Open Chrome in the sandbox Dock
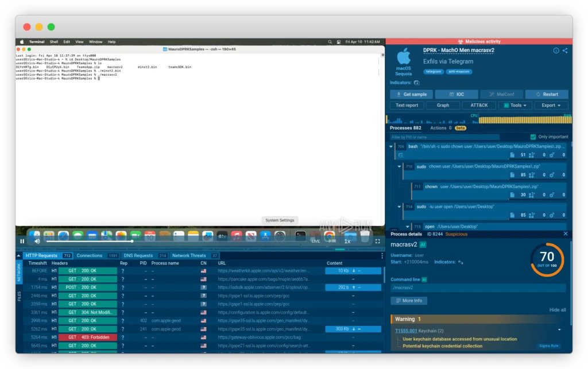This screenshot has width=588, height=369. [329, 236]
